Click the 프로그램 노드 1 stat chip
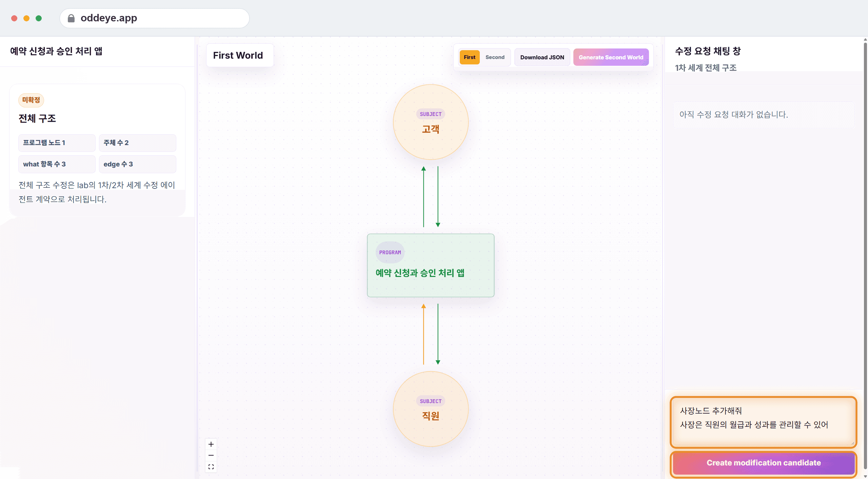Viewport: 868px width, 479px height. [57, 143]
